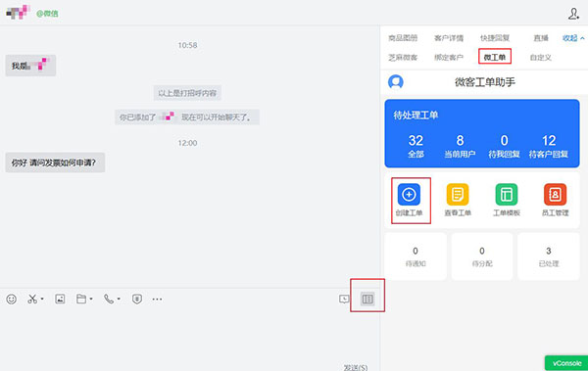
Task: Open the emoji picker
Action: click(11, 299)
